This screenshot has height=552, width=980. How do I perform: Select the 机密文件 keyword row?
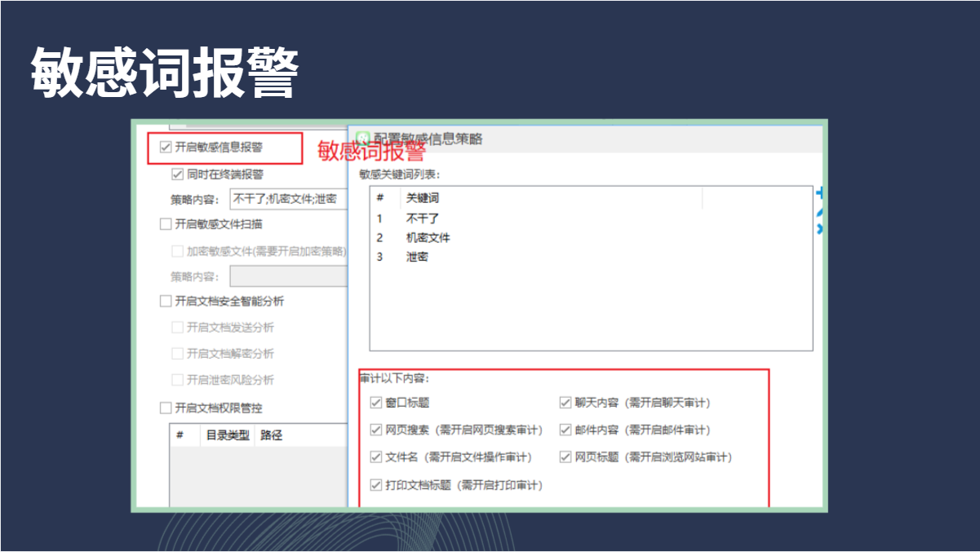click(428, 238)
